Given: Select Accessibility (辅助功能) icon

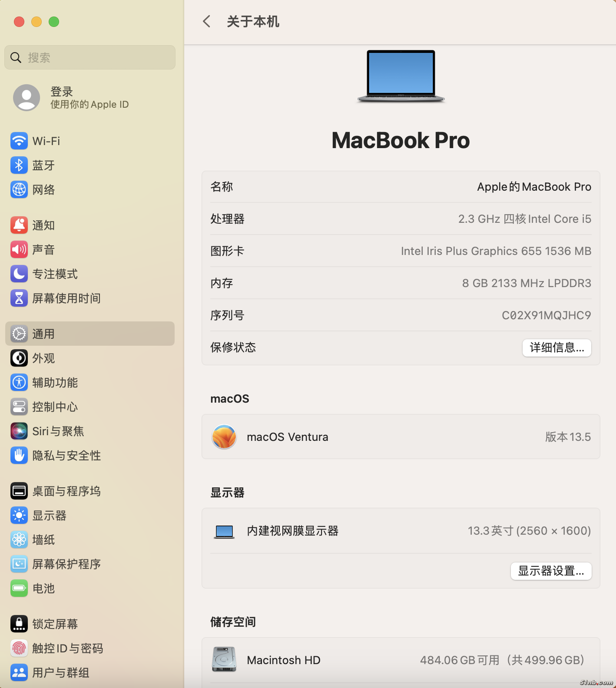Looking at the screenshot, I should tap(19, 383).
